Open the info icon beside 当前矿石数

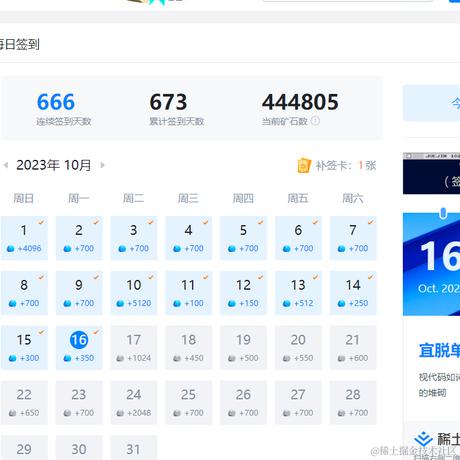(x=315, y=121)
